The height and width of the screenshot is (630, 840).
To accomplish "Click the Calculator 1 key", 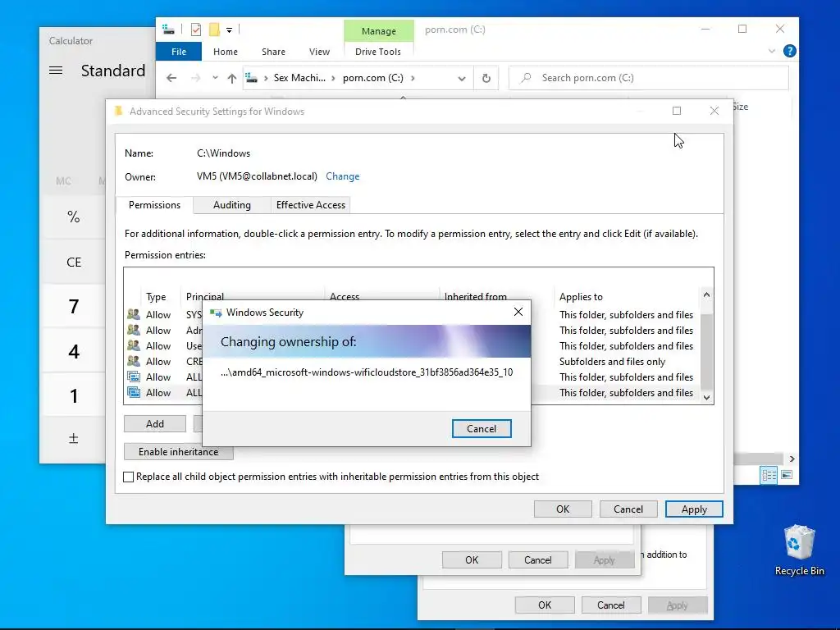I will coord(73,396).
